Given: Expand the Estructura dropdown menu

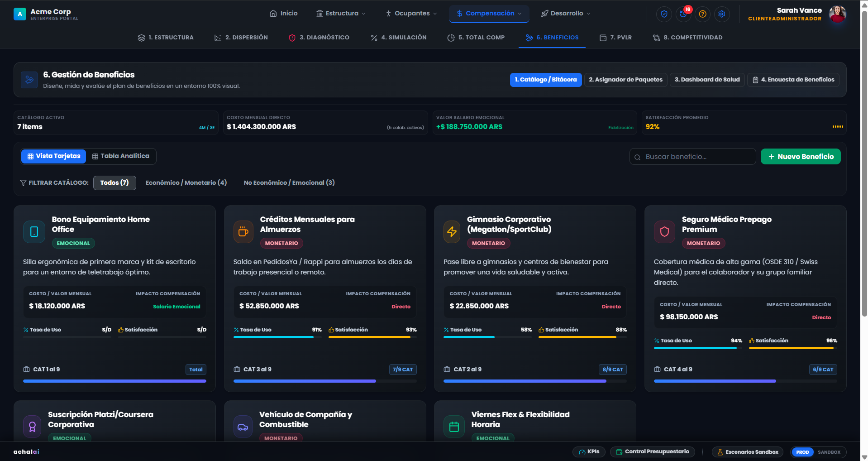Looking at the screenshot, I should tap(341, 14).
